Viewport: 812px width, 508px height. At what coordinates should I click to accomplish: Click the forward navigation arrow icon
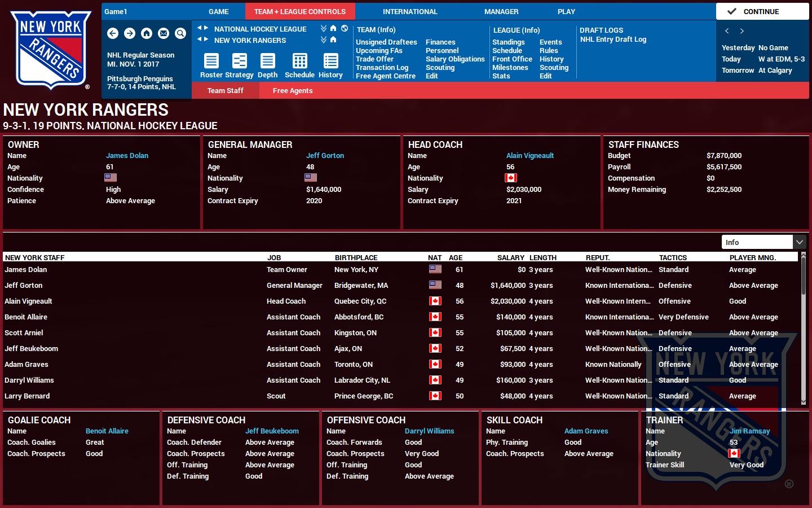[x=130, y=34]
